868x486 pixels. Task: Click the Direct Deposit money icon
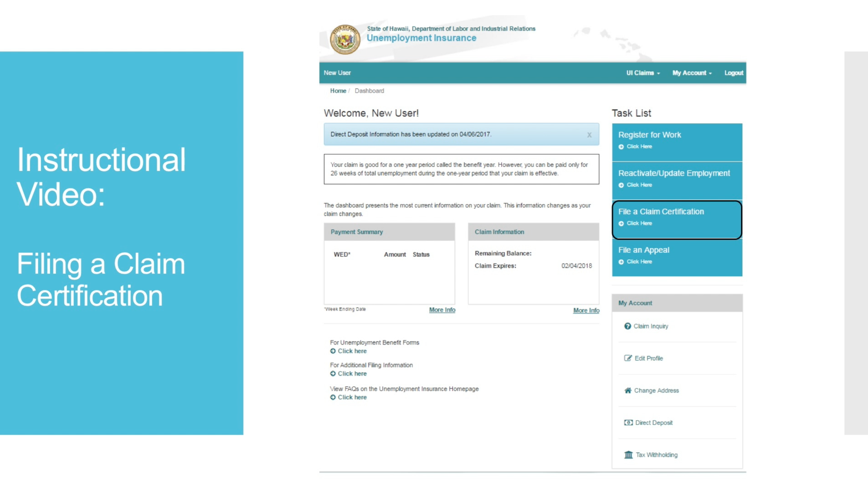pos(628,422)
